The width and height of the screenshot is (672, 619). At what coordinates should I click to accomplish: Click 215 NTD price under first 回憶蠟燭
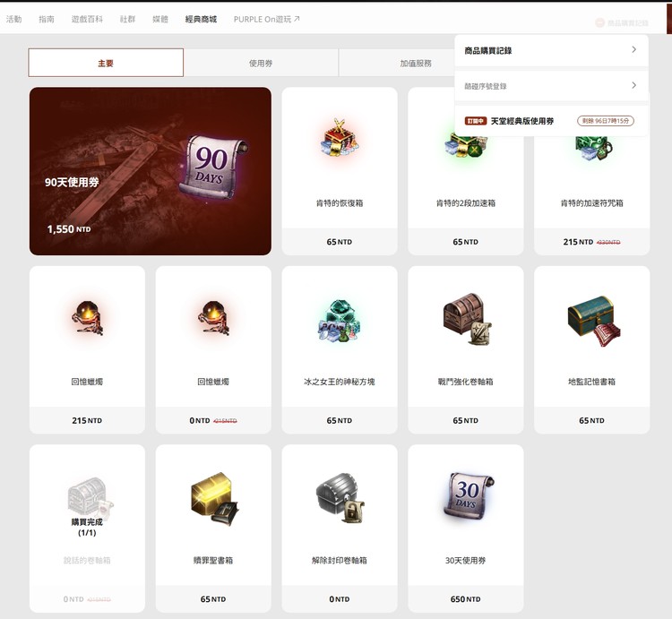[87, 420]
